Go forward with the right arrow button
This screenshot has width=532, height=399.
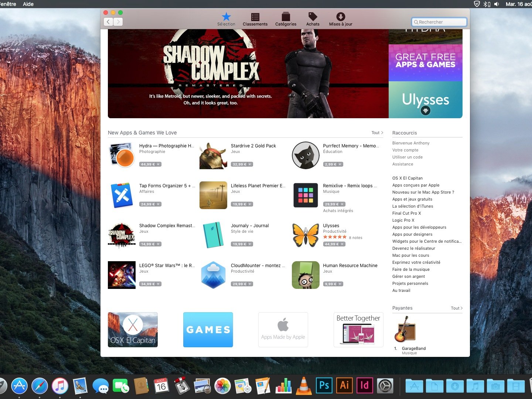[x=118, y=22]
